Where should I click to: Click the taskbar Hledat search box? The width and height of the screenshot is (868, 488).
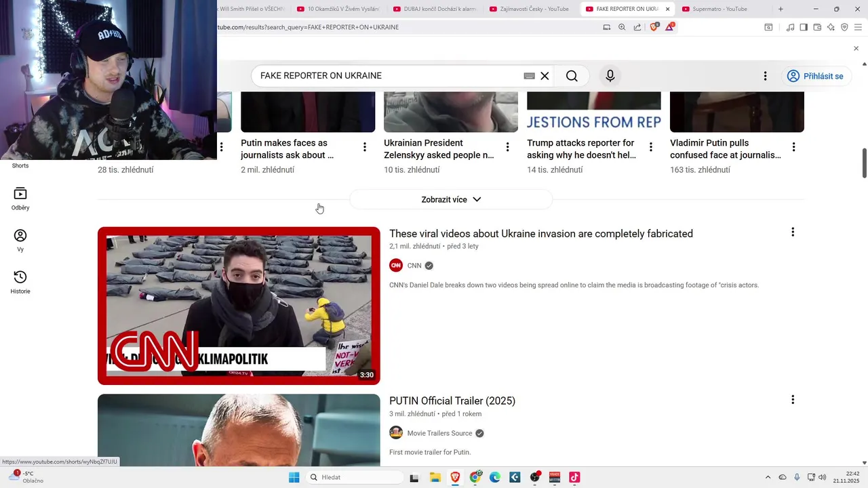[x=354, y=477]
